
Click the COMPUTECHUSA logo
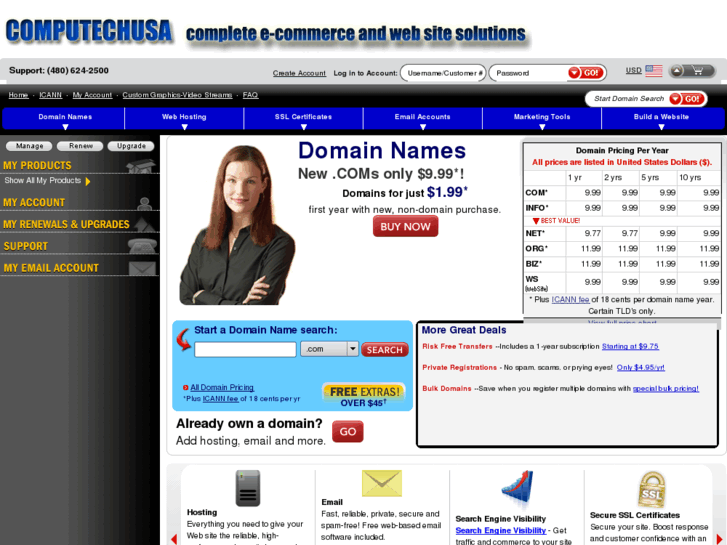(89, 32)
